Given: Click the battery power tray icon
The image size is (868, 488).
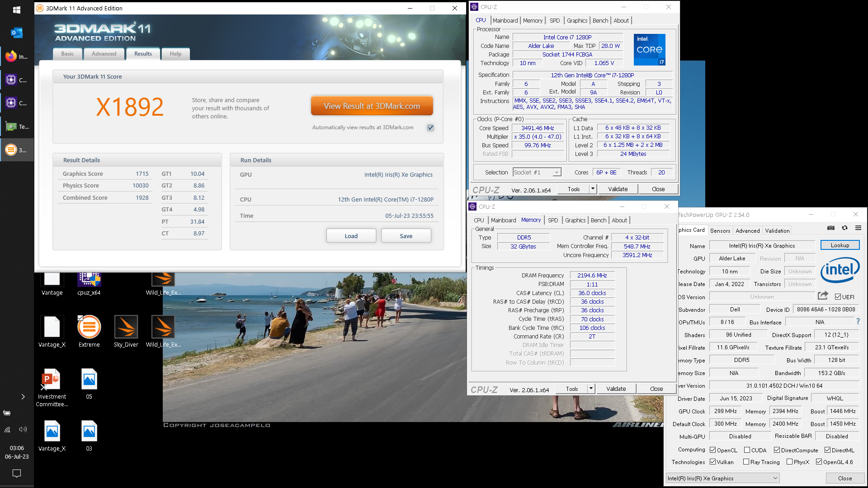Looking at the screenshot, I should [7, 413].
